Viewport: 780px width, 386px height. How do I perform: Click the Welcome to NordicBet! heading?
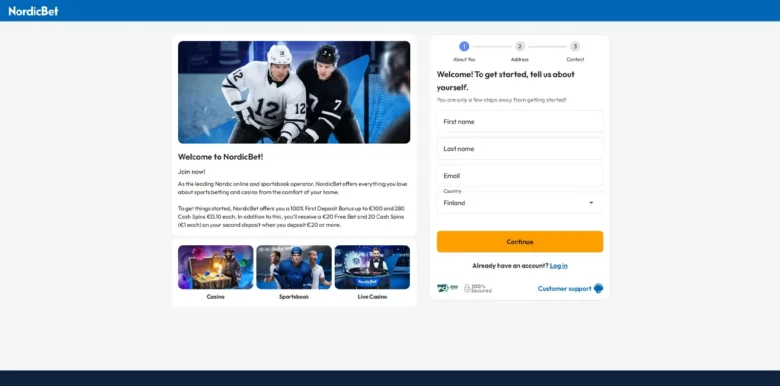coord(220,157)
